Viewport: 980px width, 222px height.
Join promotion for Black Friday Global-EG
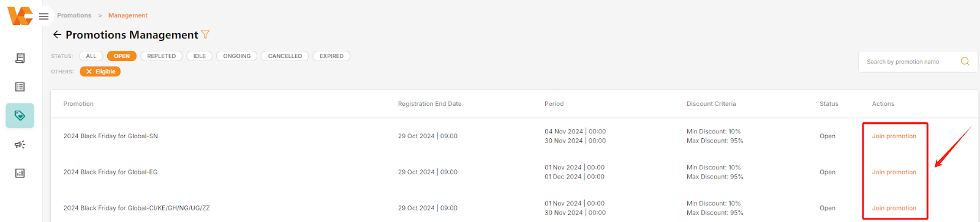pyautogui.click(x=894, y=172)
